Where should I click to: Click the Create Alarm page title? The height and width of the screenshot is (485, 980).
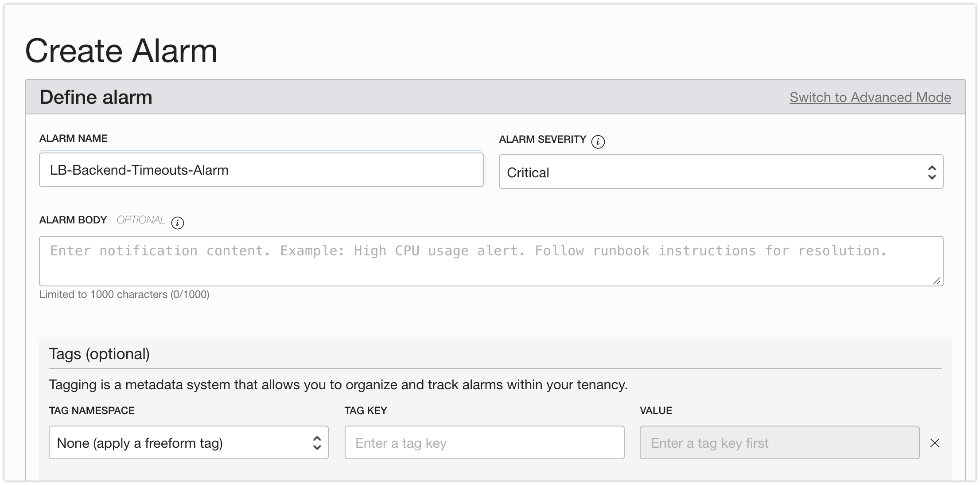(x=121, y=50)
